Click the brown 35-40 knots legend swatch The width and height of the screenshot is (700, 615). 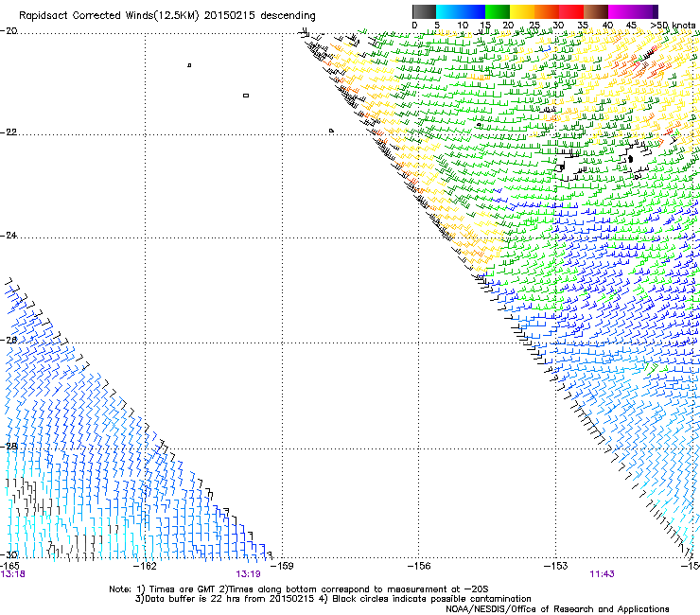coord(596,11)
